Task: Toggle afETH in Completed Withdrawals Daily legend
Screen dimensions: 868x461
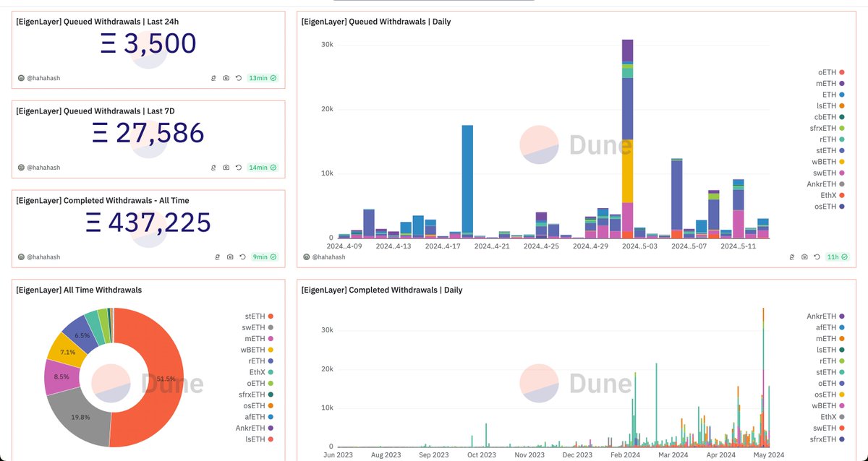Action: [x=831, y=328]
